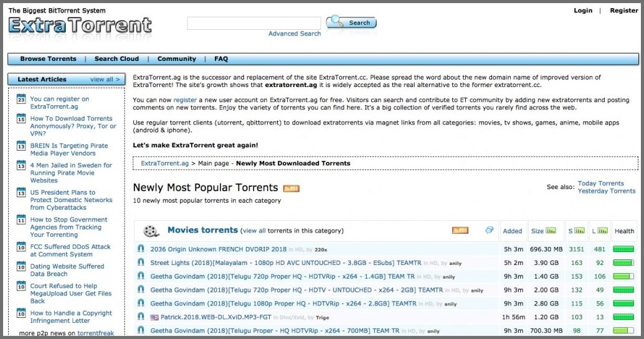Click ExtraTorrent.ag breadcrumb link

(x=164, y=164)
